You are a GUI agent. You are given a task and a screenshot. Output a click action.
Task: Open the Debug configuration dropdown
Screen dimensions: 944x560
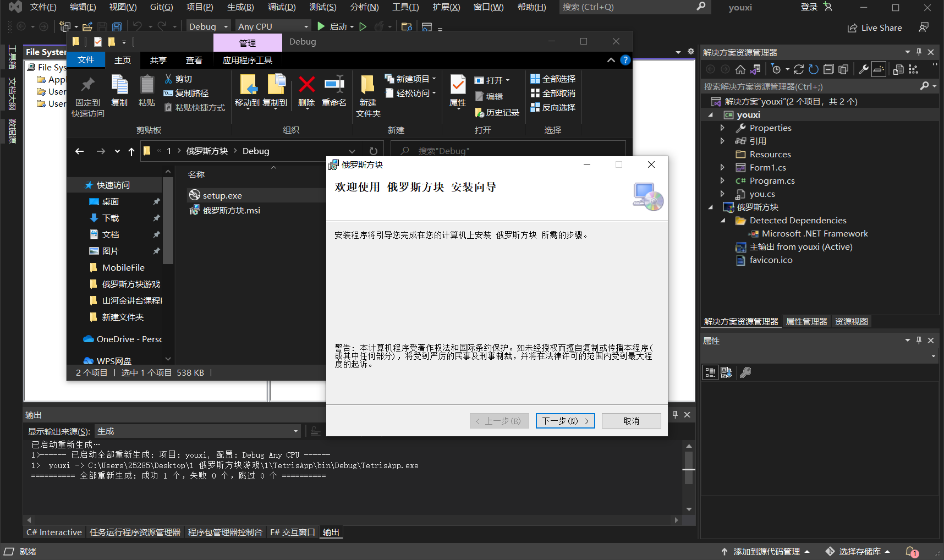click(208, 26)
